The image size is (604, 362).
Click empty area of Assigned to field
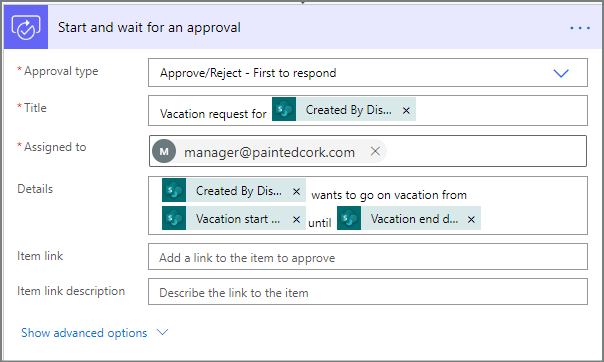485,151
